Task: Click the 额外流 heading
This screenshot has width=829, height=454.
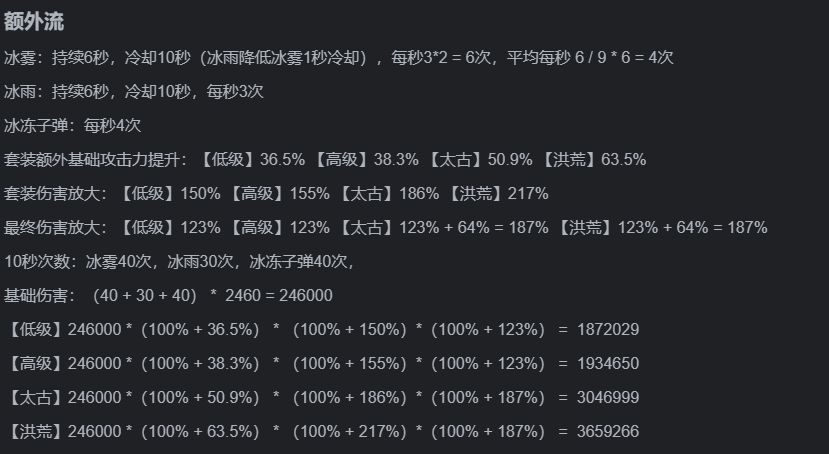Action: click(x=34, y=22)
